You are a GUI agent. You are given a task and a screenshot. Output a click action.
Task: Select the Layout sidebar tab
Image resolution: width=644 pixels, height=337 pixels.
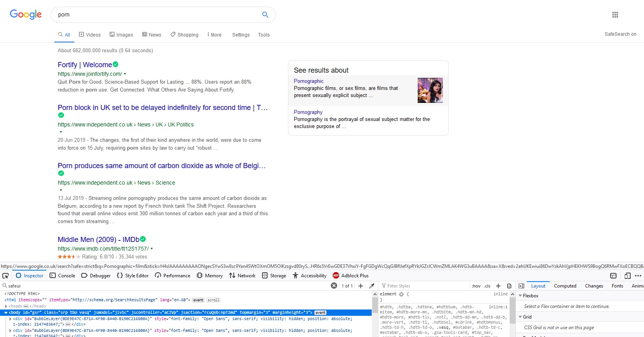(538, 286)
